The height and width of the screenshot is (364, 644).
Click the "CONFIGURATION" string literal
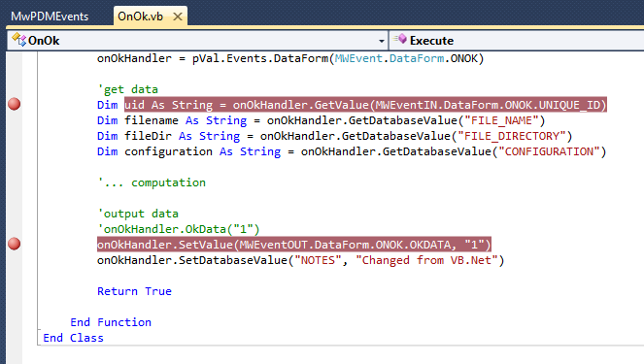(x=549, y=151)
